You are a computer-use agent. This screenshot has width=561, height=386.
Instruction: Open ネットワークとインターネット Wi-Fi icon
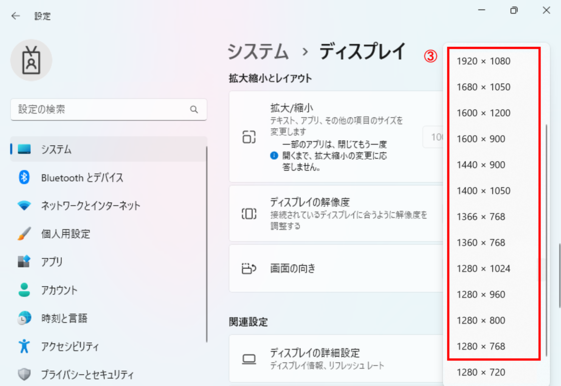pos(24,205)
